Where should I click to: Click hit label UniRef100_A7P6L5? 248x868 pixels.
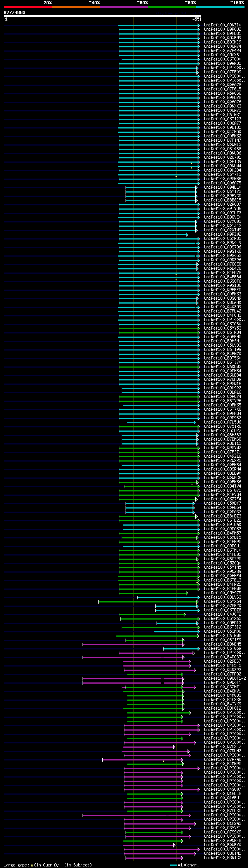pos(222,89)
